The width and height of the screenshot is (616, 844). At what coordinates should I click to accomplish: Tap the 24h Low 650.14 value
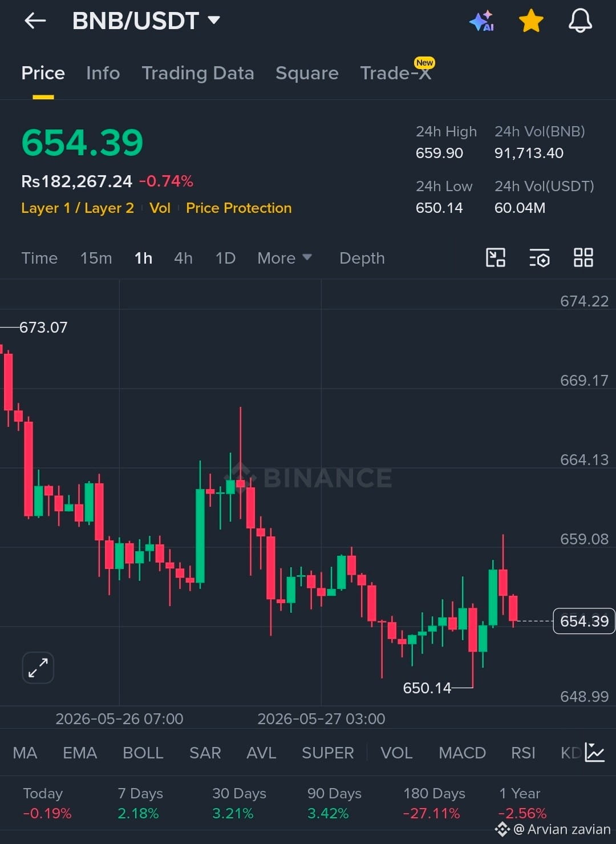(x=439, y=208)
